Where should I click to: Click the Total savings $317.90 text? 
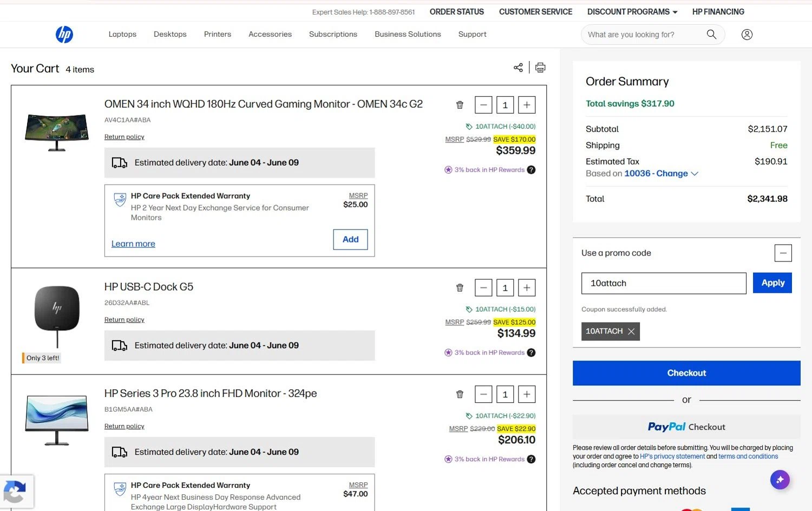tap(630, 103)
